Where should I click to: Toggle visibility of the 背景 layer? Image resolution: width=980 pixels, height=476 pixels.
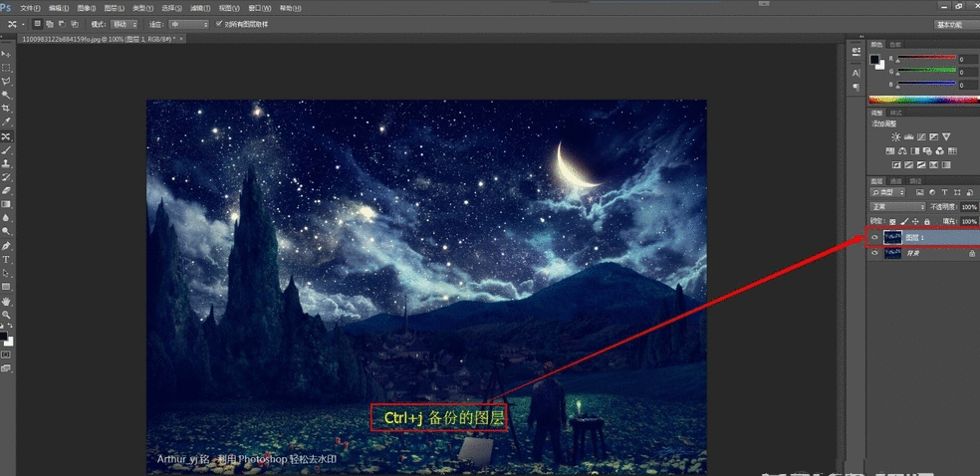pyautogui.click(x=874, y=254)
